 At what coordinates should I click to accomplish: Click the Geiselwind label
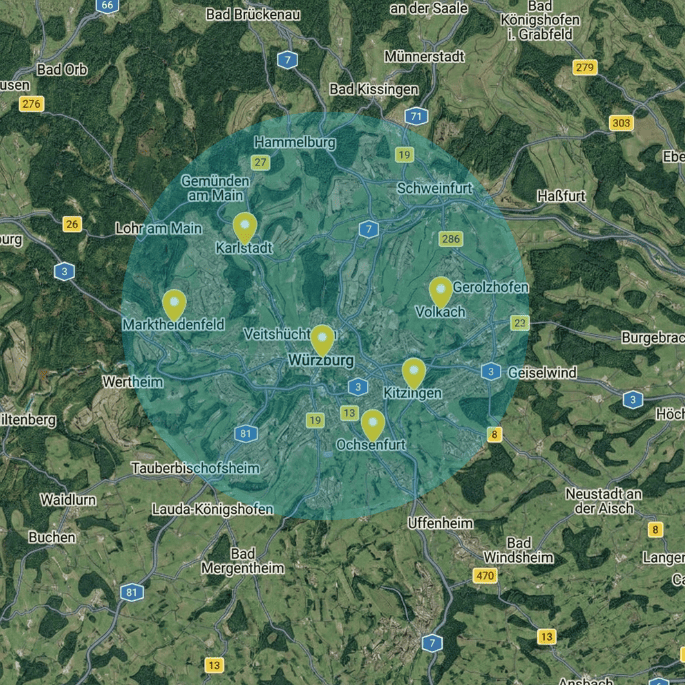click(x=542, y=373)
